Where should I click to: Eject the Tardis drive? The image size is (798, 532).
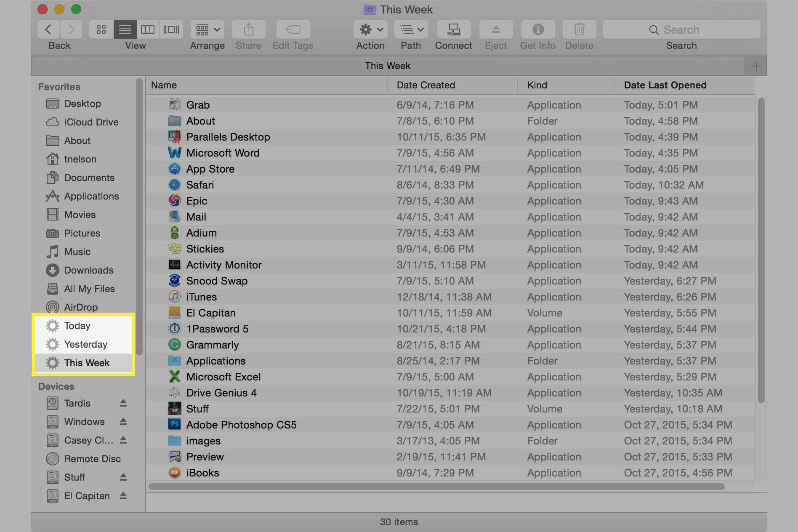click(x=123, y=403)
